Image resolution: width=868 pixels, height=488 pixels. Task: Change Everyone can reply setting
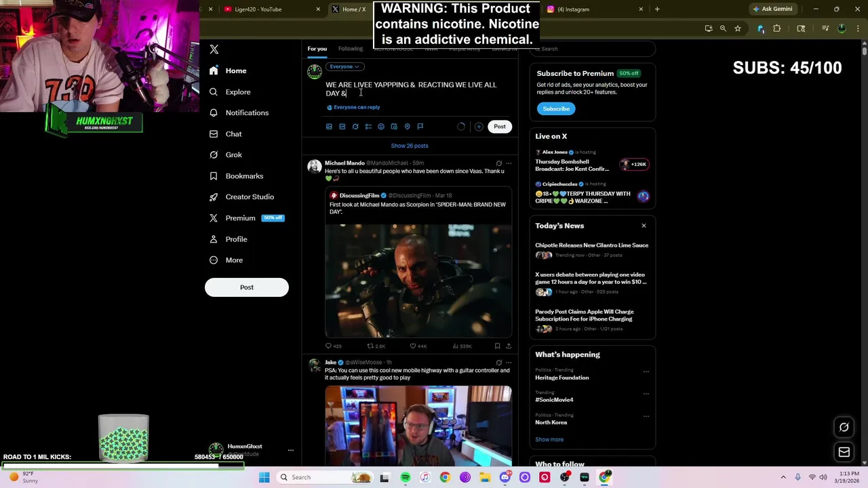(x=353, y=107)
